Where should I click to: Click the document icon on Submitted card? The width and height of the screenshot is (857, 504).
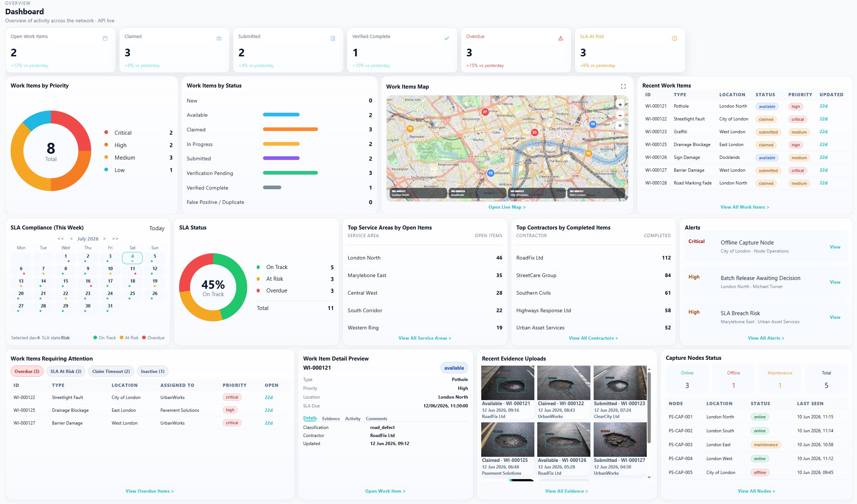pyautogui.click(x=333, y=38)
